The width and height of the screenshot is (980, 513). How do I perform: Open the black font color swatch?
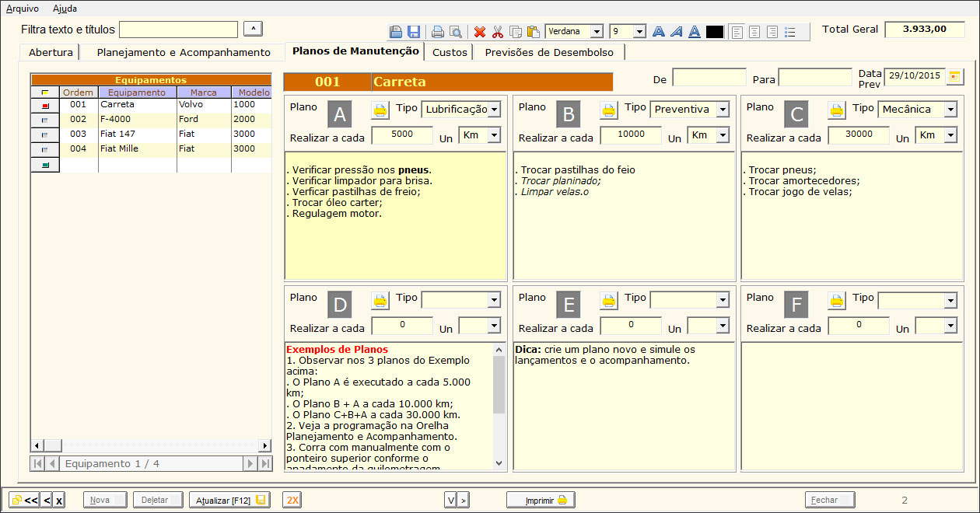pyautogui.click(x=714, y=32)
